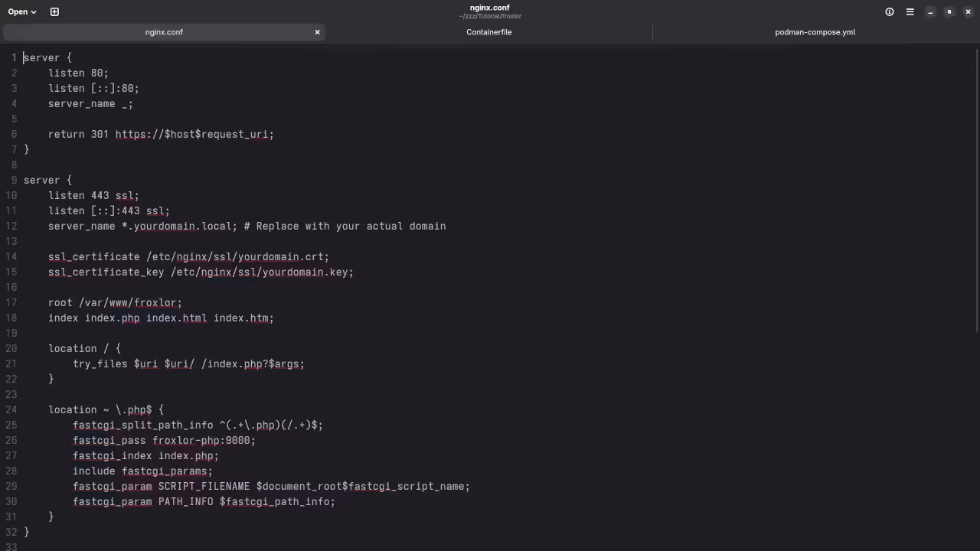The width and height of the screenshot is (980, 551).
Task: Select the nginx.conf tab
Action: tap(164, 32)
